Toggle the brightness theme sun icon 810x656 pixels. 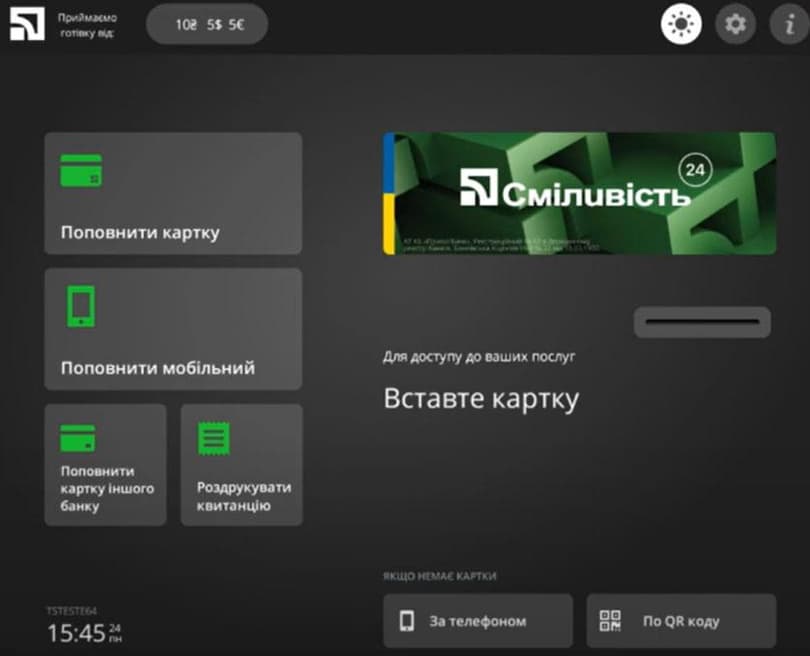coord(681,24)
